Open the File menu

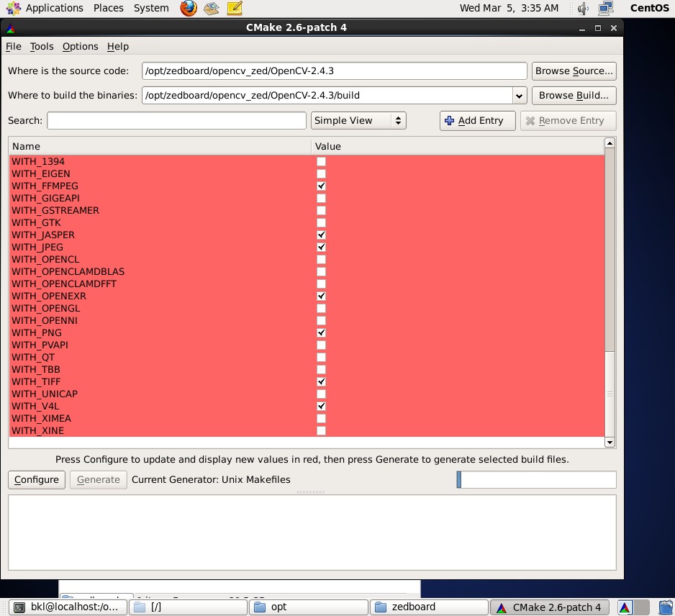coord(14,47)
